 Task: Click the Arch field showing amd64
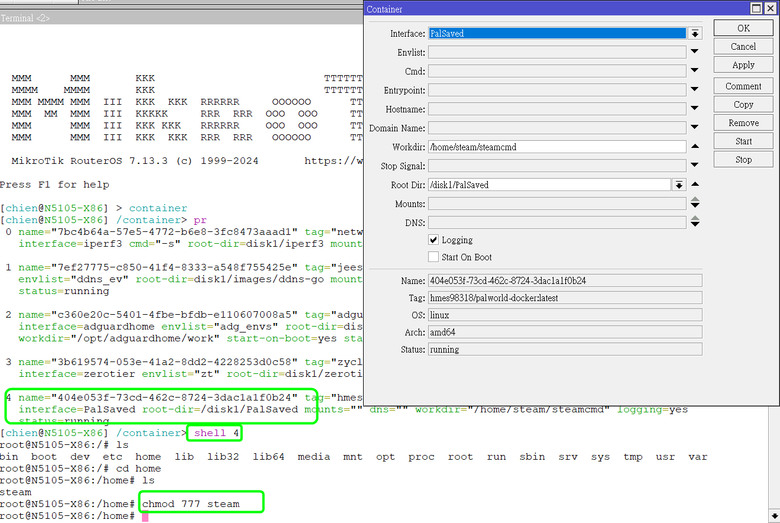[x=565, y=332]
